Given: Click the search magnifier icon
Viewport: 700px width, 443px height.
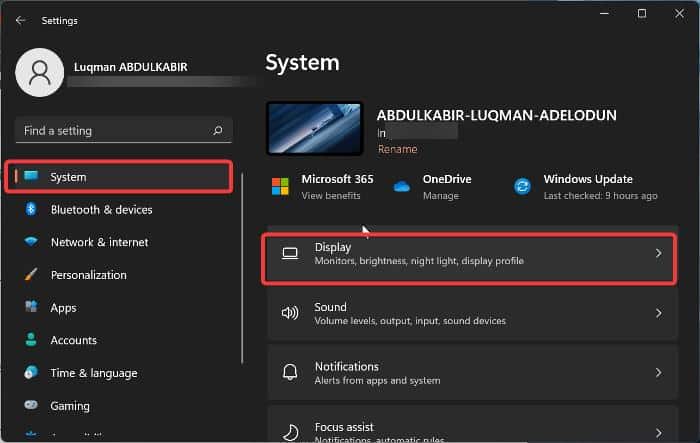Looking at the screenshot, I should tap(217, 130).
